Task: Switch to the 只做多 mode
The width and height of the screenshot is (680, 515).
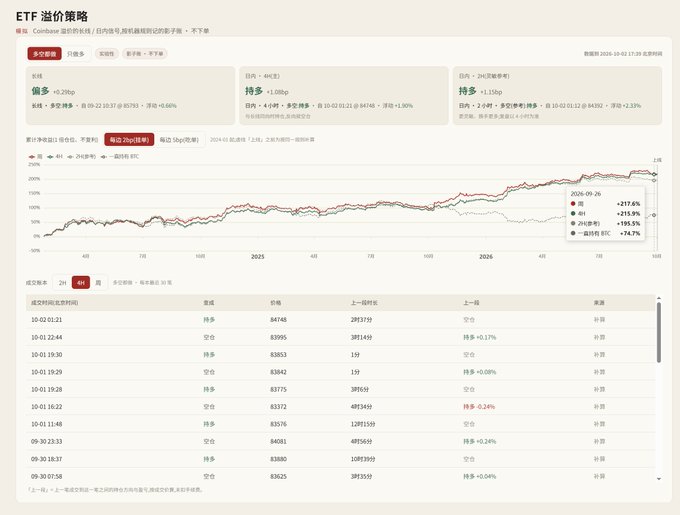Action: (x=76, y=54)
